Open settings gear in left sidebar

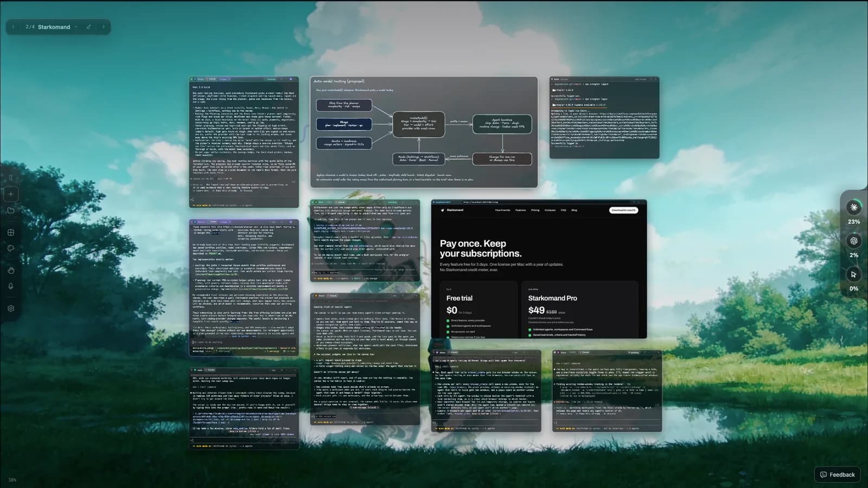pyautogui.click(x=11, y=309)
